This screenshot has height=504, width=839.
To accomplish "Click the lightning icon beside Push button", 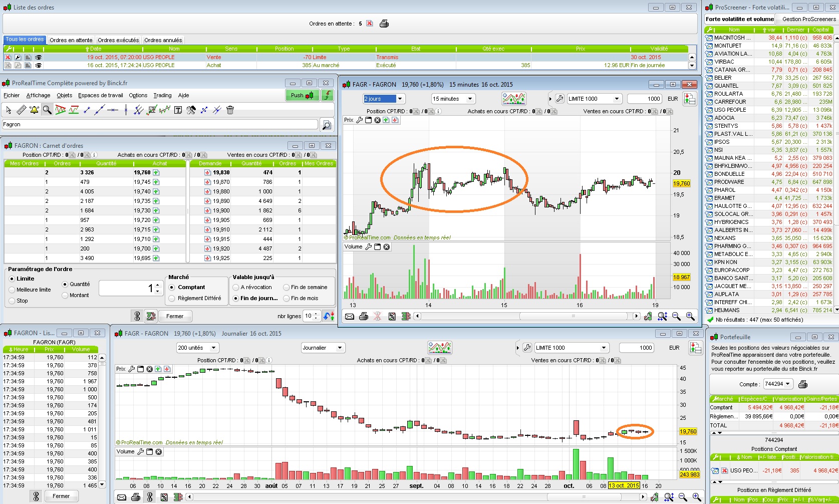I will (327, 95).
